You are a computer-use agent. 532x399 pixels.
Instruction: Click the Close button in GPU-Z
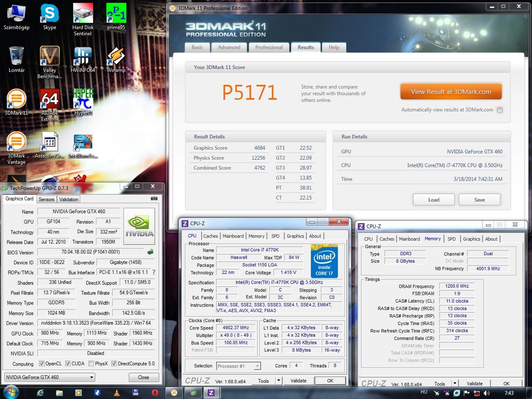click(143, 377)
